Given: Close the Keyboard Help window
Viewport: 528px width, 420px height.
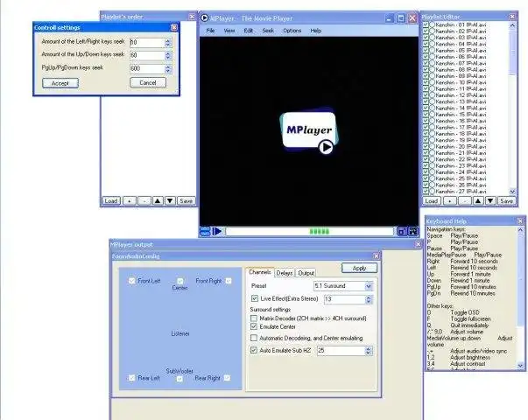Looking at the screenshot, I should [x=520, y=221].
